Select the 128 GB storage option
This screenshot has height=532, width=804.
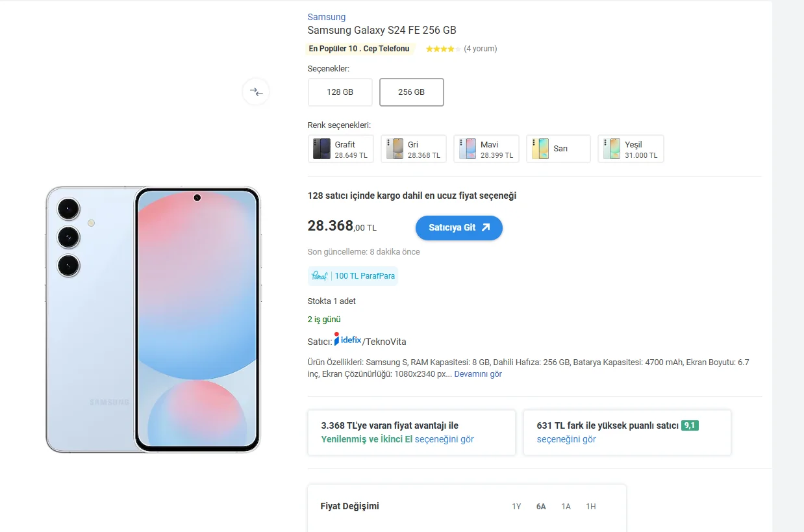pos(340,92)
